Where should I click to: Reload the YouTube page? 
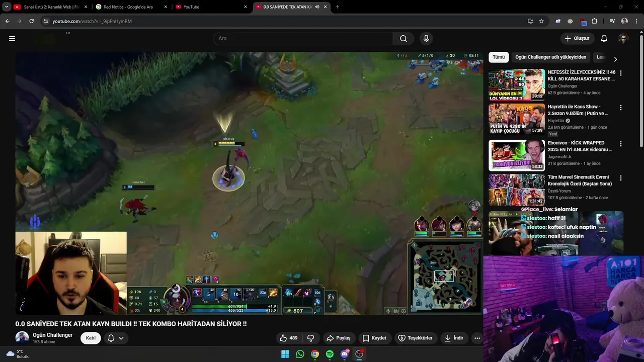pyautogui.click(x=31, y=21)
